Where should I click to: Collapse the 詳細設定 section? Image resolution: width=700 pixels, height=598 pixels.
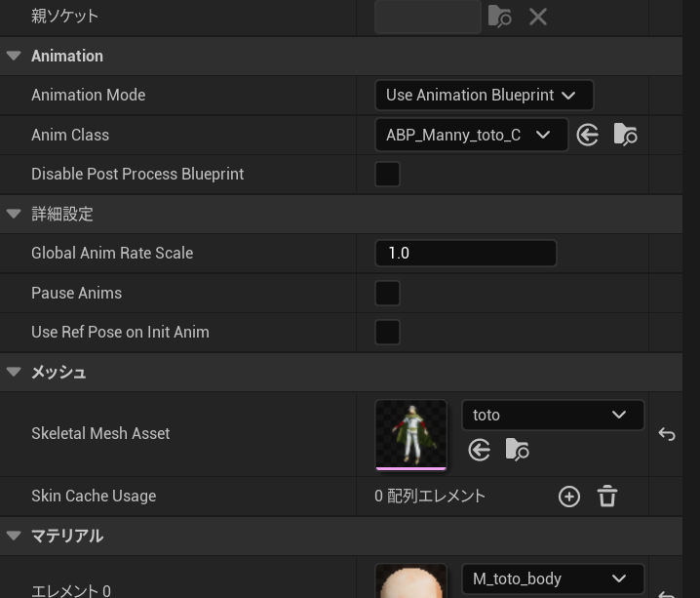tap(14, 214)
